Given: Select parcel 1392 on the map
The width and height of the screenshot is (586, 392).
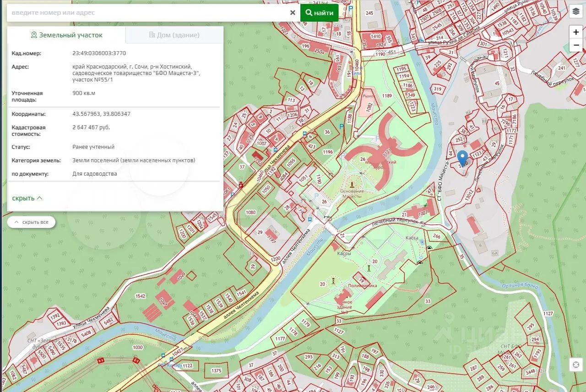Looking at the screenshot, I should tap(55, 316).
